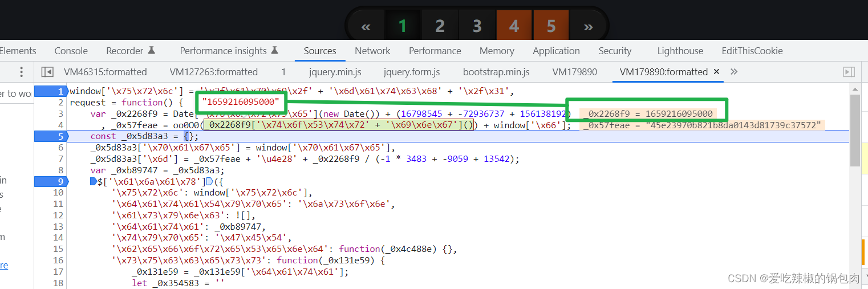
Task: Set a breakpoint on line 2
Action: [x=60, y=103]
